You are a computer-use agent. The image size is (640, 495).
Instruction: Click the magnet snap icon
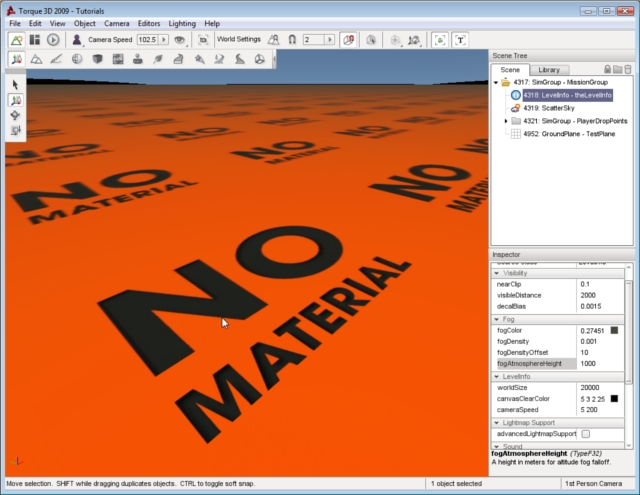(x=291, y=40)
